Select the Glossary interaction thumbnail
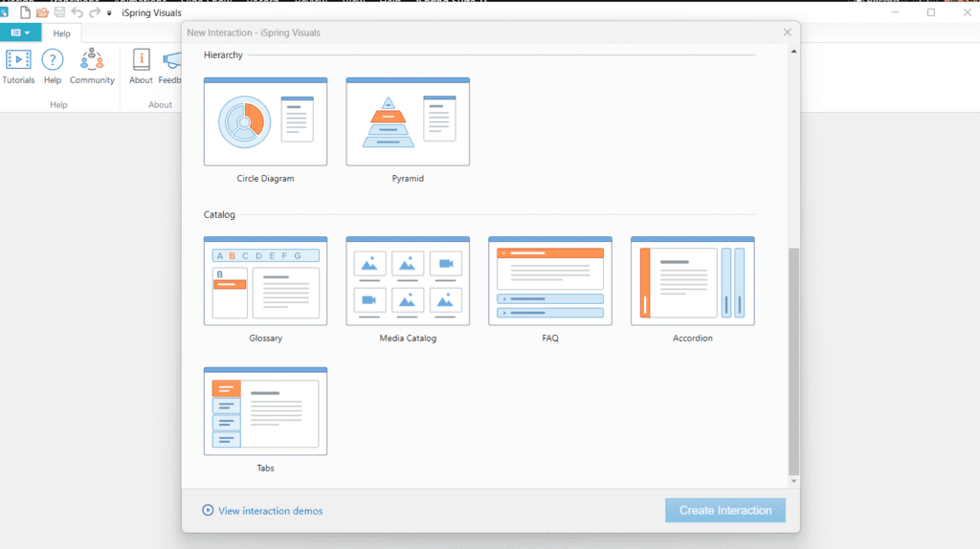 [265, 281]
